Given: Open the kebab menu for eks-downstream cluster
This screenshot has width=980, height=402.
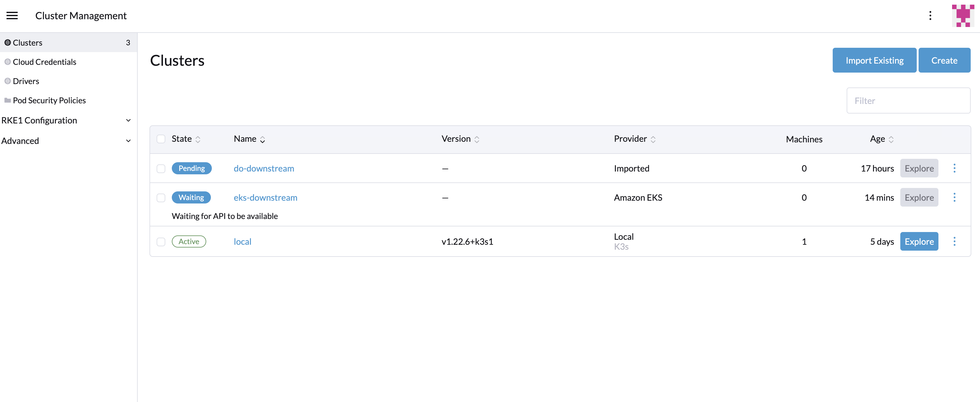Looking at the screenshot, I should tap(955, 197).
